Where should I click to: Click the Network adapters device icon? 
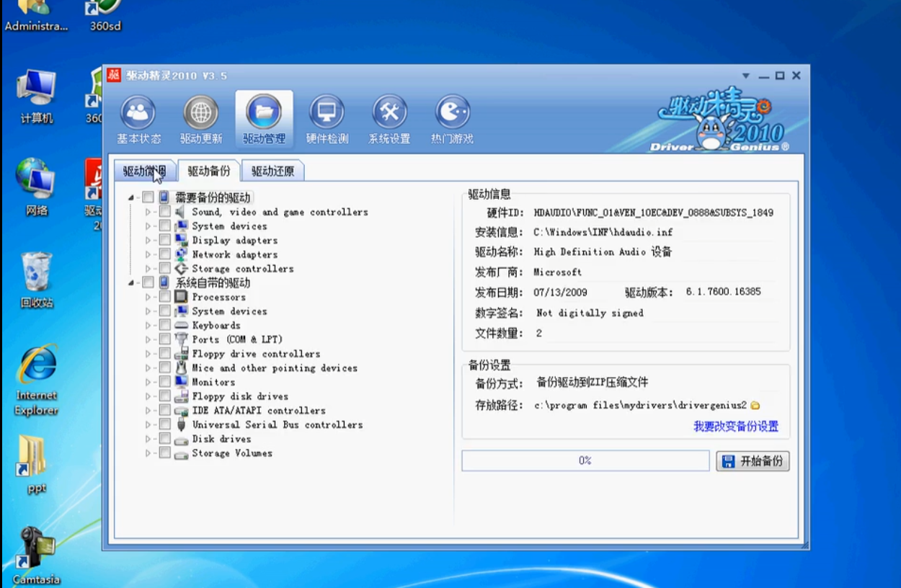(180, 254)
